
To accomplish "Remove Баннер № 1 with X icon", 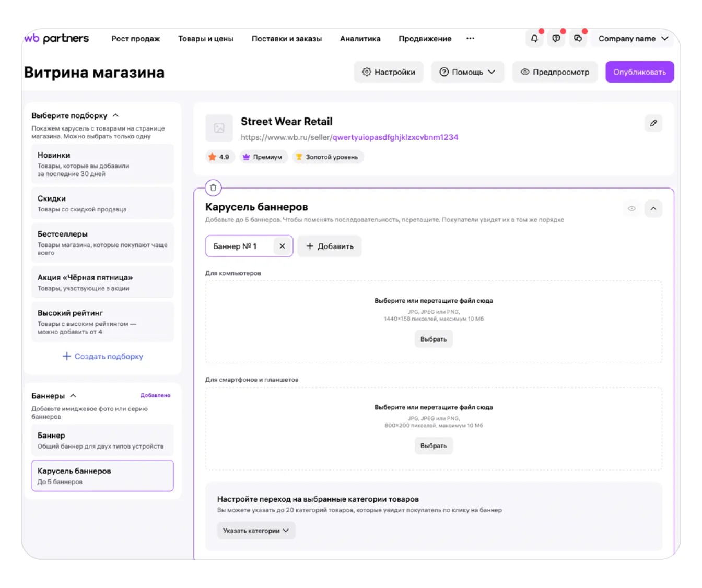I will [282, 246].
